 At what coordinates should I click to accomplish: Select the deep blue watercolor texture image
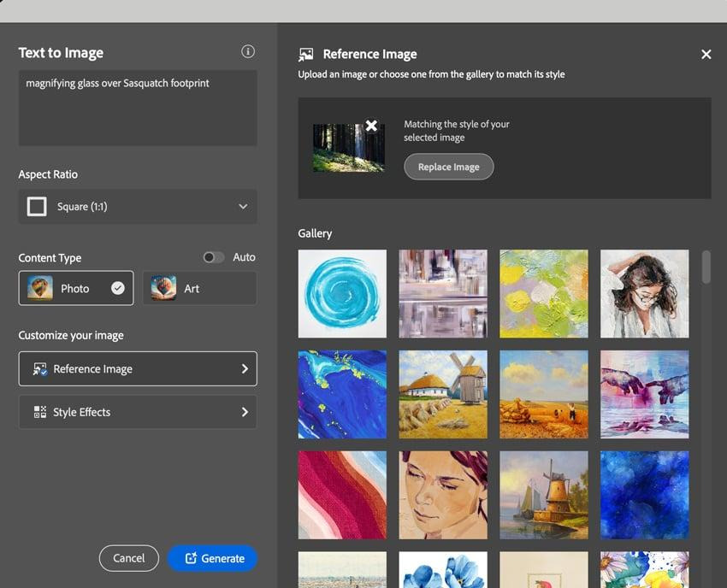pos(645,495)
